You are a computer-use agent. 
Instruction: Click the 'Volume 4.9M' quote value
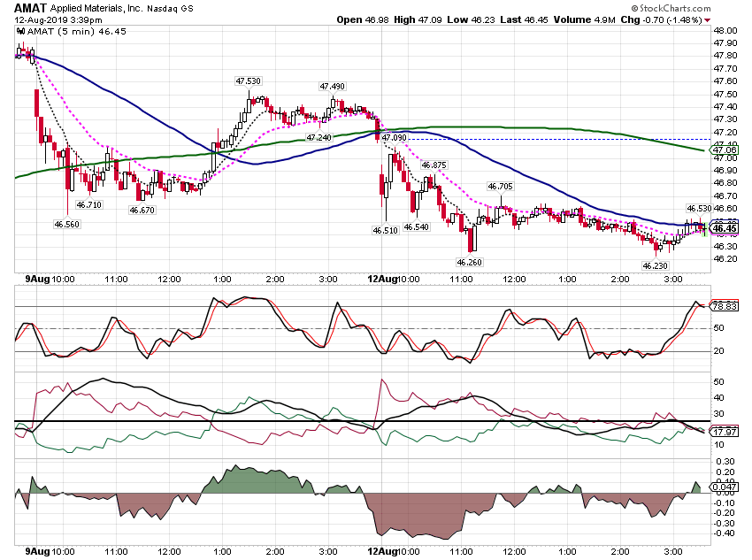coord(585,19)
